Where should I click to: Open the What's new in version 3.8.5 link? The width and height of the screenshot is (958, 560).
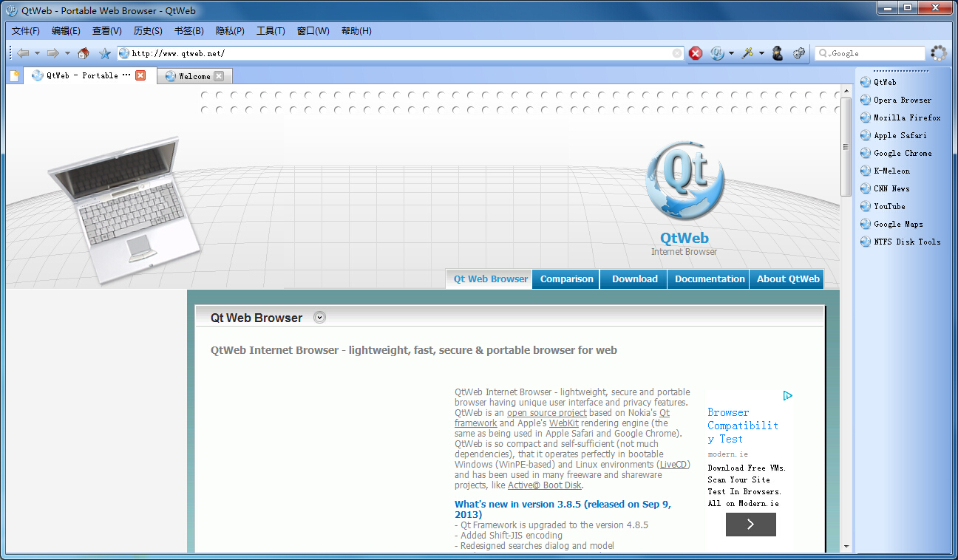click(563, 509)
